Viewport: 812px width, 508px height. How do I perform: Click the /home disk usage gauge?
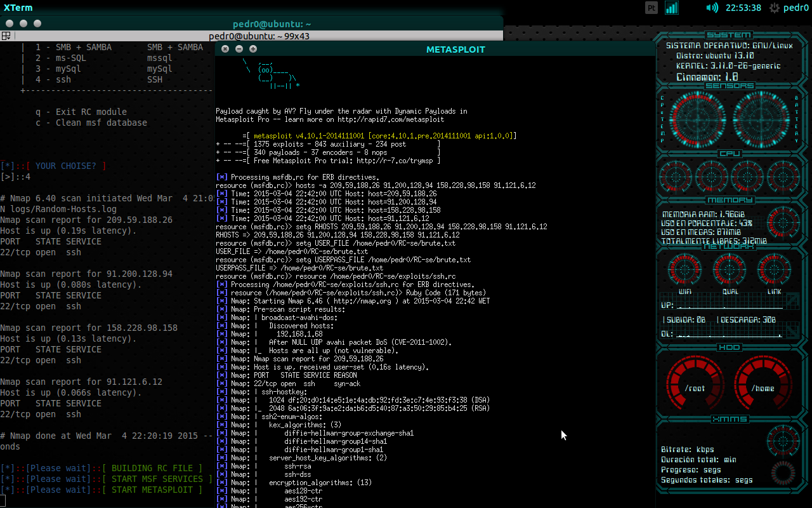762,386
